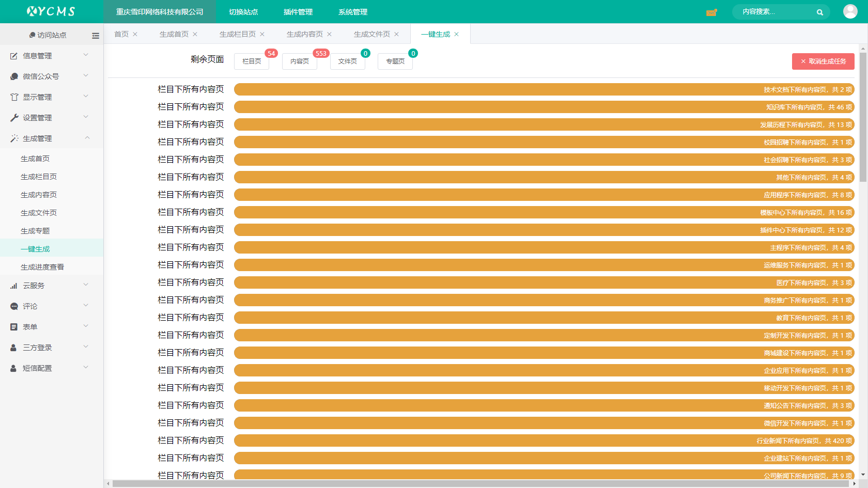
Task: Switch to the 首页 tab
Action: pyautogui.click(x=121, y=34)
